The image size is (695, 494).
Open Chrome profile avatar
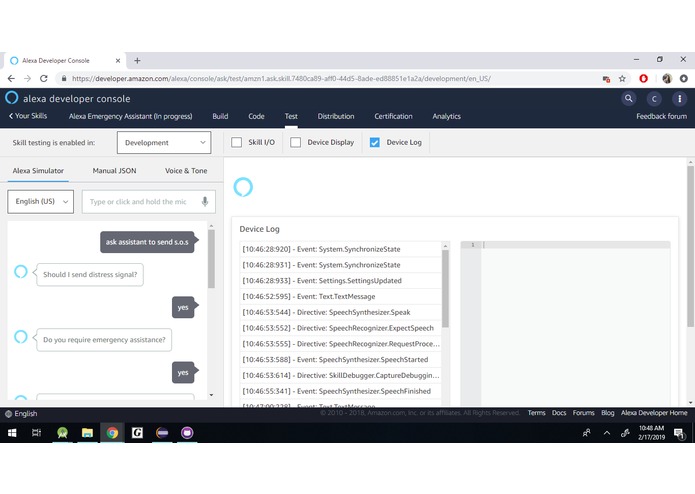pyautogui.click(x=667, y=78)
